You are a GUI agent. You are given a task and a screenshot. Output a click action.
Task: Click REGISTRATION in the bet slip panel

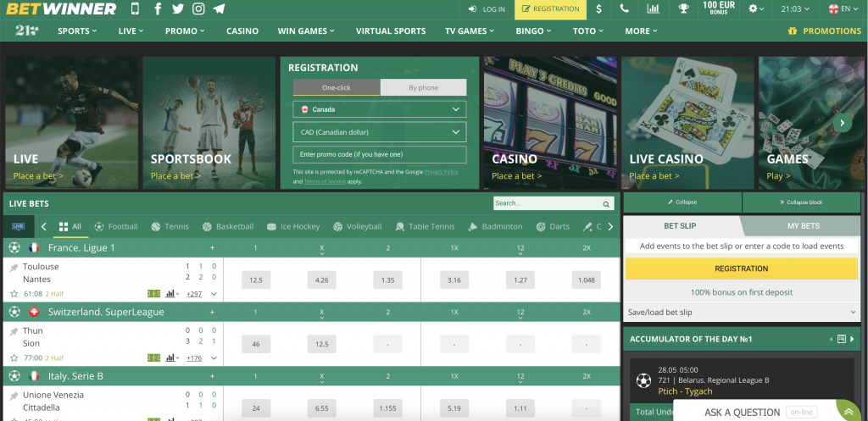pyautogui.click(x=742, y=269)
